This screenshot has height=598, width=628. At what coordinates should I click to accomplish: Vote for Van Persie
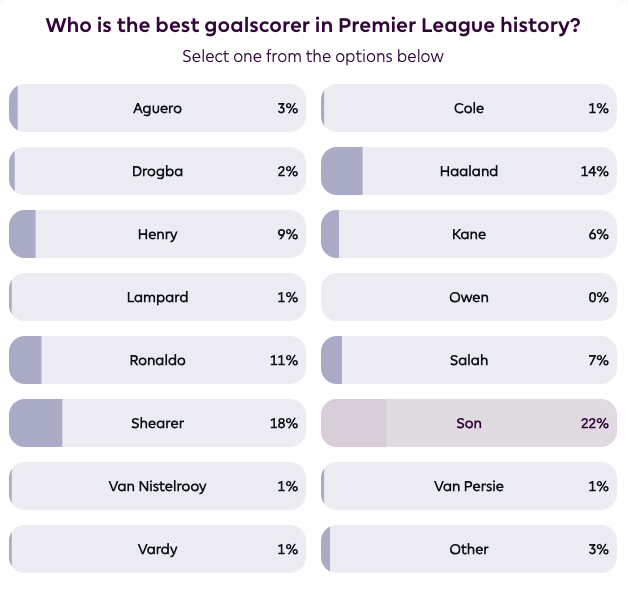[x=468, y=486]
